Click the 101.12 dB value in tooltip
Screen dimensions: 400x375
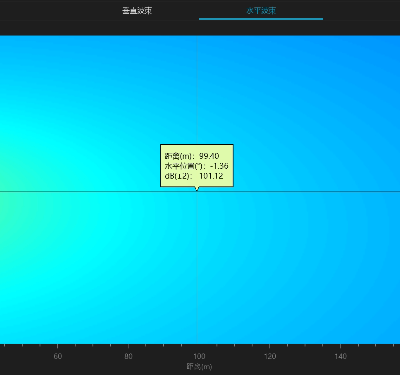point(211,176)
